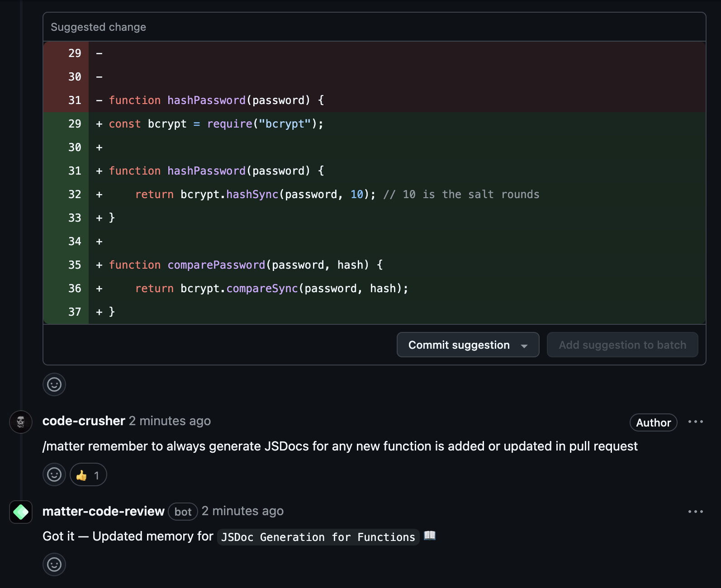
Task: Click added line 29 bcrypt require statement
Action: (216, 124)
